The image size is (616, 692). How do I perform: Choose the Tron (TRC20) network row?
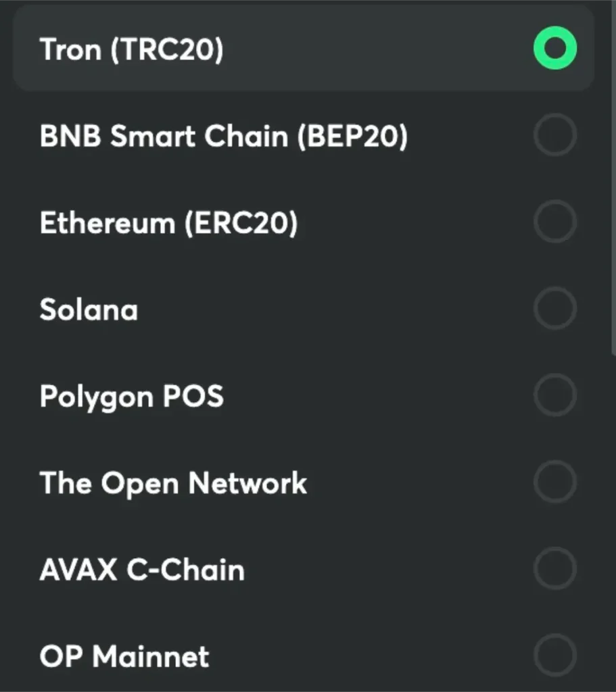[304, 48]
